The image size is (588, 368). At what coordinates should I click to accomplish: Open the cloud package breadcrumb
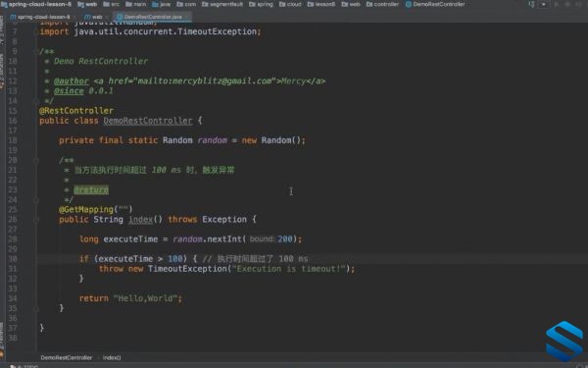pyautogui.click(x=290, y=4)
